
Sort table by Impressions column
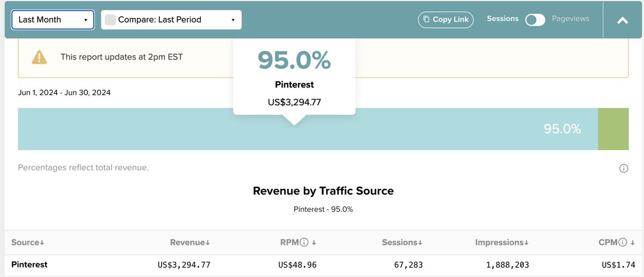502,243
